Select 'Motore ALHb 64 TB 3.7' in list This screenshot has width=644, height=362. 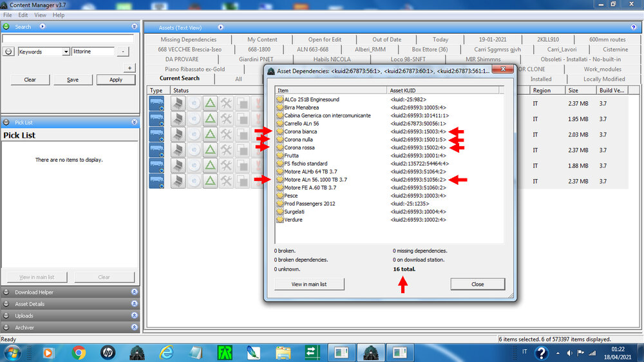click(388, 172)
